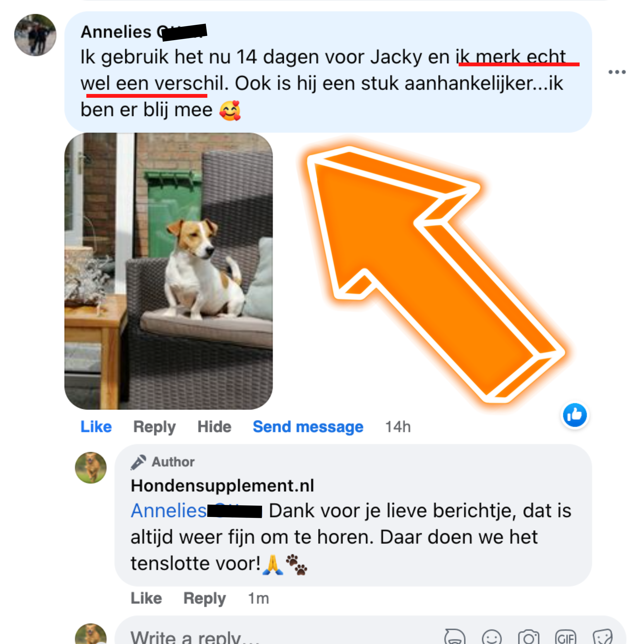Open the Jack Russell dog photo

pyautogui.click(x=168, y=271)
